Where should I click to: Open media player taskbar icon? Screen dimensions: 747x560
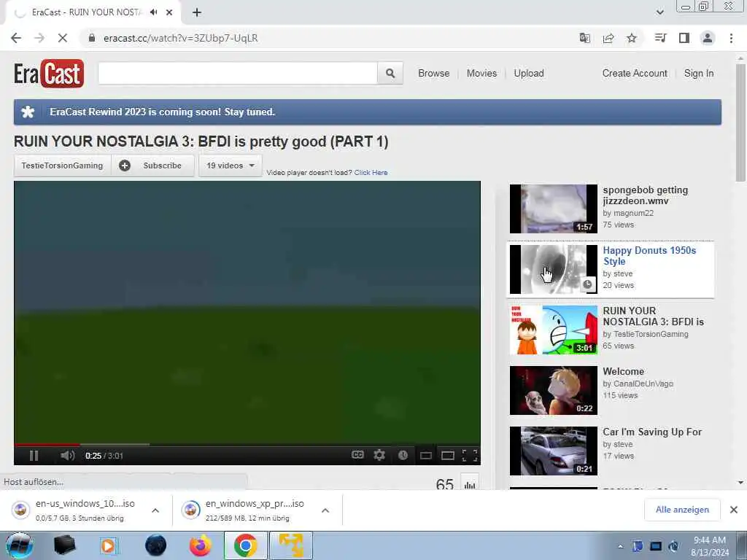[x=108, y=545]
